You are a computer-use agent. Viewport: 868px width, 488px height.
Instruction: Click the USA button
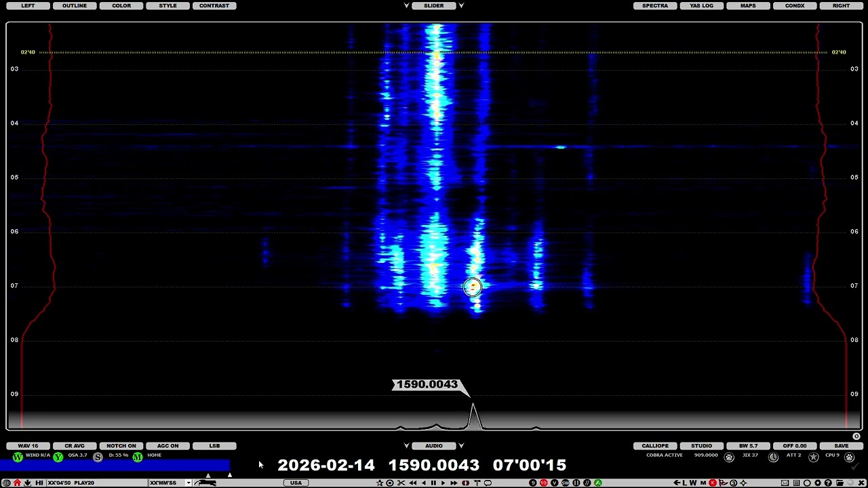point(296,483)
